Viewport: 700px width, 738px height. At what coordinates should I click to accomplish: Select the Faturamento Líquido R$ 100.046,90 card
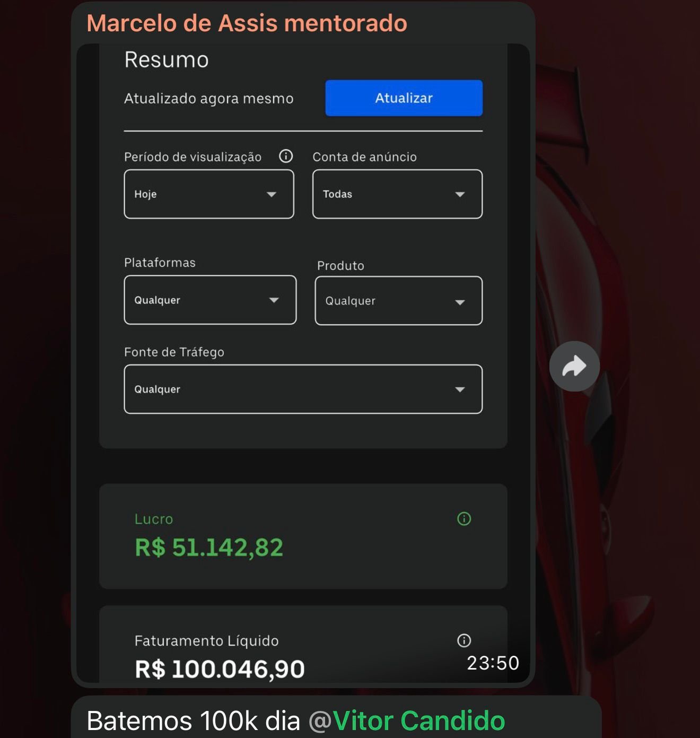pyautogui.click(x=303, y=645)
